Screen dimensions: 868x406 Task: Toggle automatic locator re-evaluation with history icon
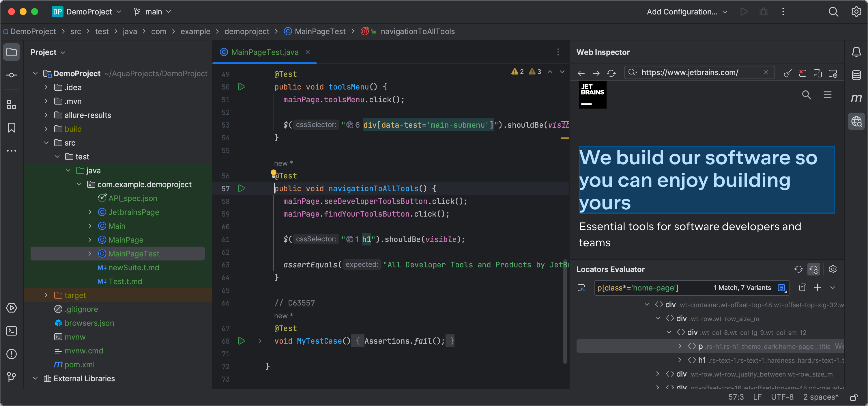(814, 269)
